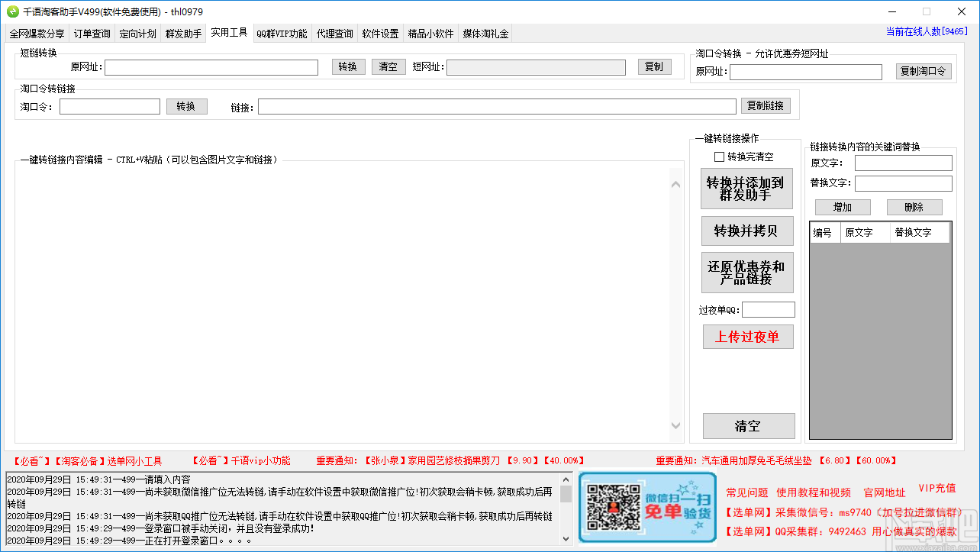Screen dimensions: 980x552
Task: Click the red 上传过夜单 button
Action: 748,337
